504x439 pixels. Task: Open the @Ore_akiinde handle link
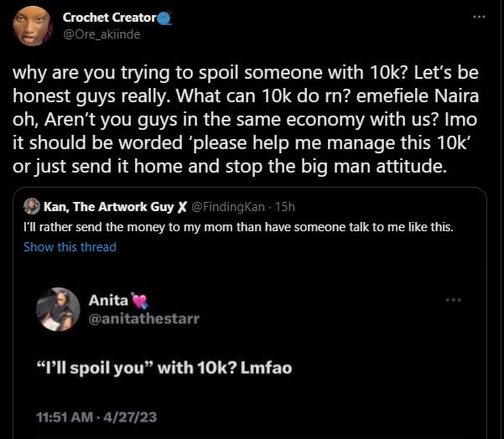(101, 34)
